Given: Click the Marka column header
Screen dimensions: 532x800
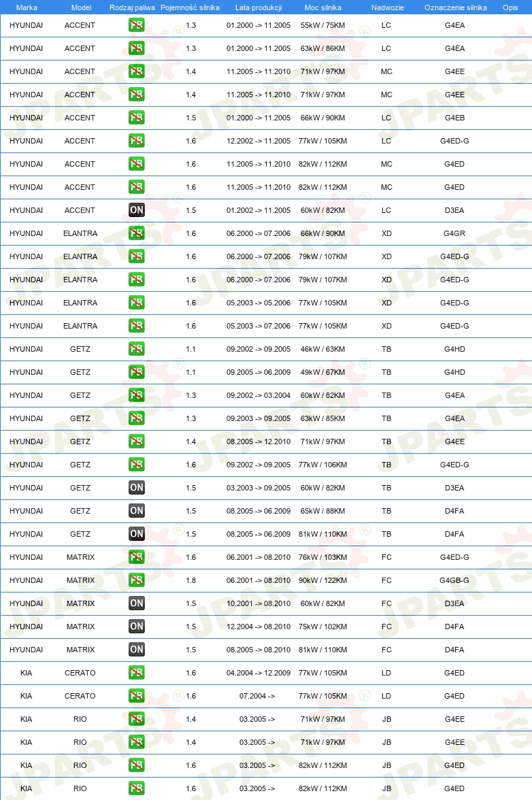Looking at the screenshot, I should (x=27, y=7).
